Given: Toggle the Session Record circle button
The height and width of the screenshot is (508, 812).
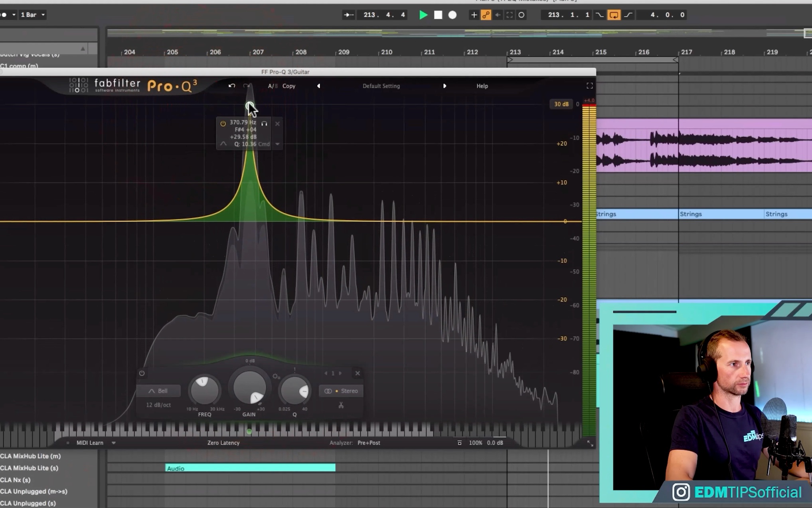Looking at the screenshot, I should coord(521,15).
